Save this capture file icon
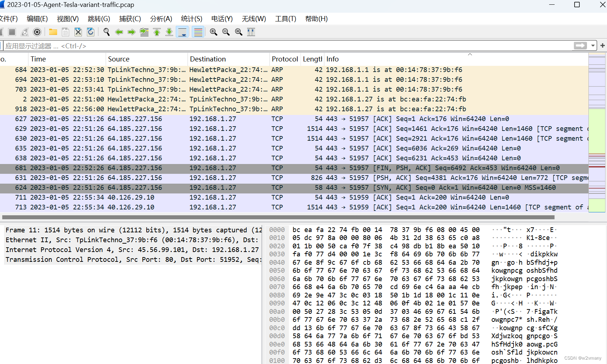 (x=66, y=32)
